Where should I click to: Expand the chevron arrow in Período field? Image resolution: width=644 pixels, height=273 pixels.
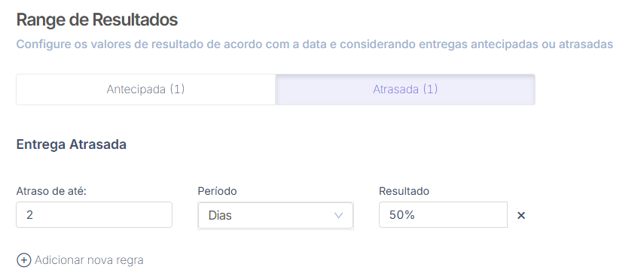[x=338, y=215]
